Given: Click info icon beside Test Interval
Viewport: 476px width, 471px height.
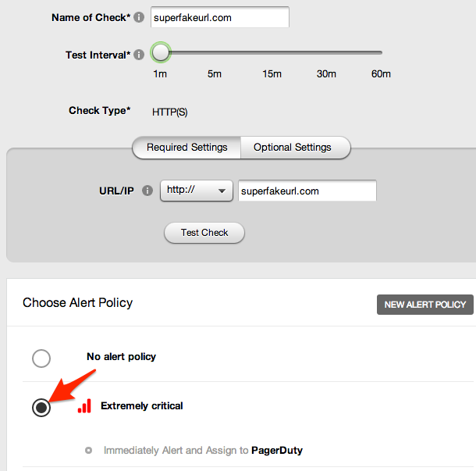Looking at the screenshot, I should pos(139,55).
